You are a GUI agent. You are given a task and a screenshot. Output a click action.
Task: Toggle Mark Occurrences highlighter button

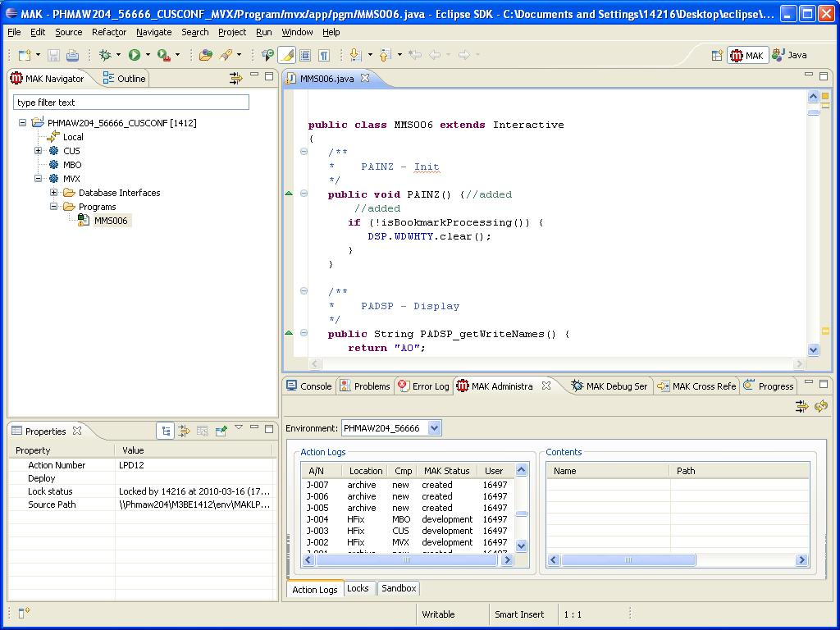pos(287,55)
